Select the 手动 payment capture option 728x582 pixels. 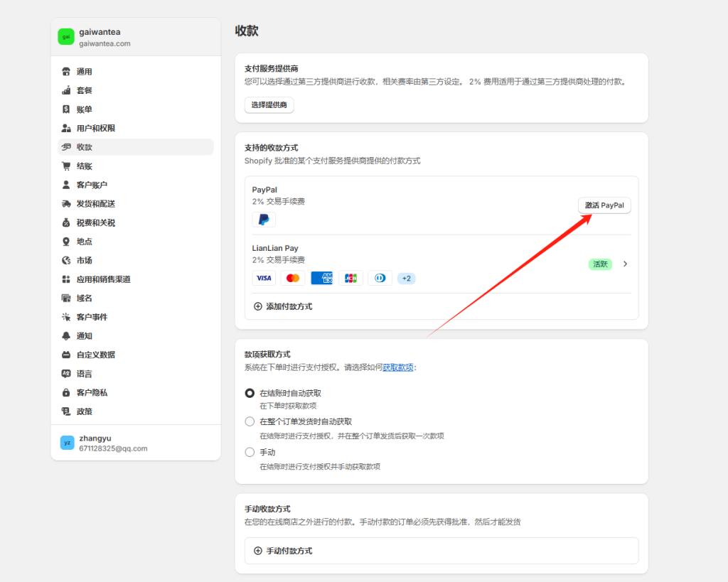click(250, 451)
